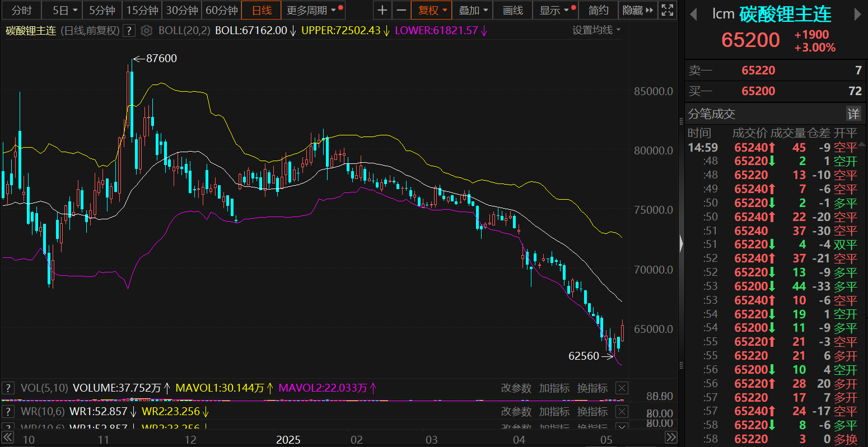Zoom out the chart with minus icon

click(401, 10)
